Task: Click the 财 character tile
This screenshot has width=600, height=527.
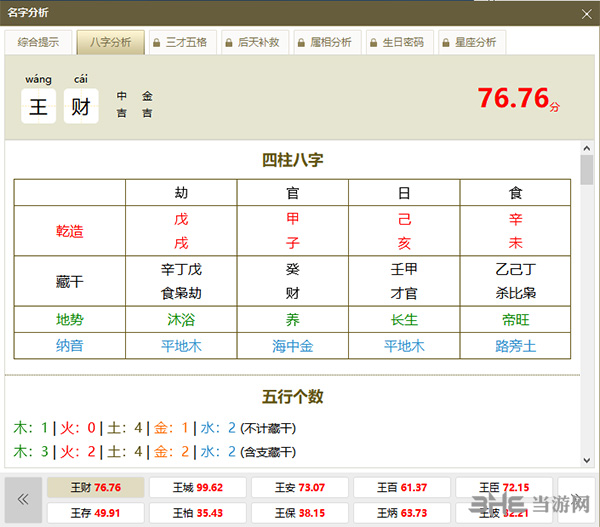Action: pyautogui.click(x=81, y=107)
